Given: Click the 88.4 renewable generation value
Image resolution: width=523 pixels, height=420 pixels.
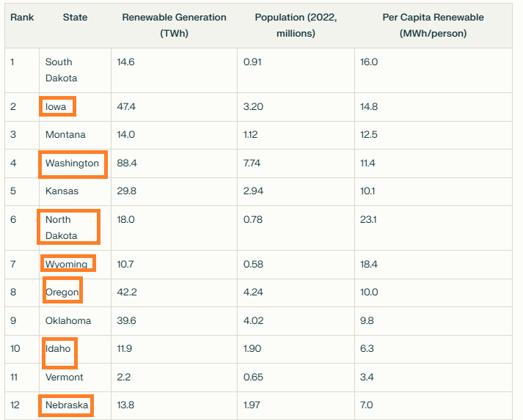Looking at the screenshot, I should coord(127,163).
